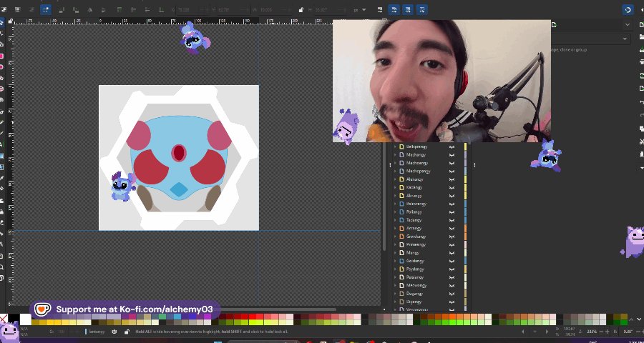Pick the black palette swatch
644x343 pixels.
pyautogui.click(x=14, y=319)
